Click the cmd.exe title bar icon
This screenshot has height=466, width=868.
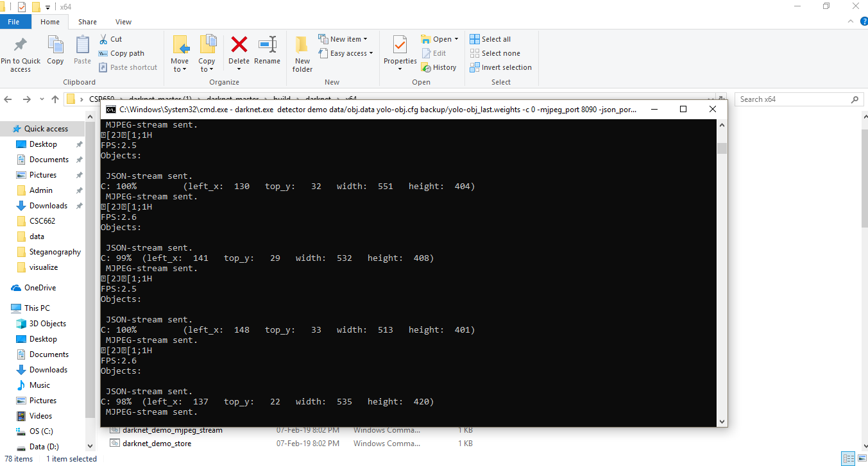[x=111, y=110]
